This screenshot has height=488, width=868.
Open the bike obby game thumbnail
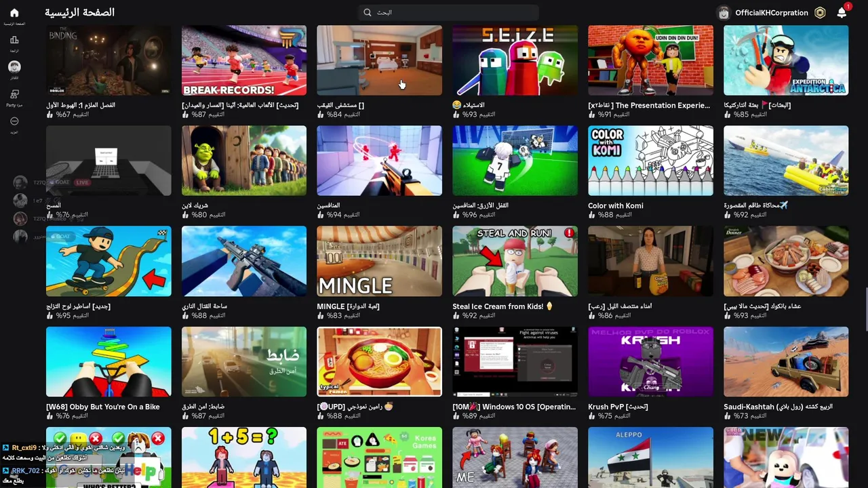click(108, 361)
